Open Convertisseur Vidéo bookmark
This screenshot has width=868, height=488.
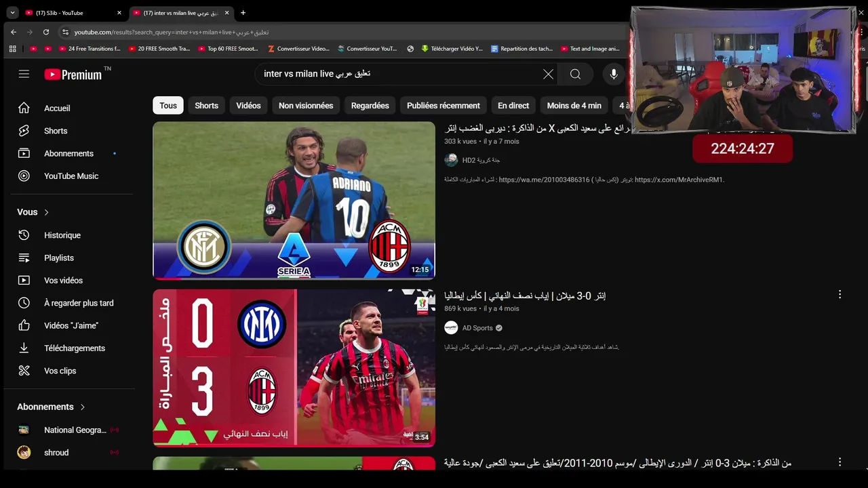point(298,49)
